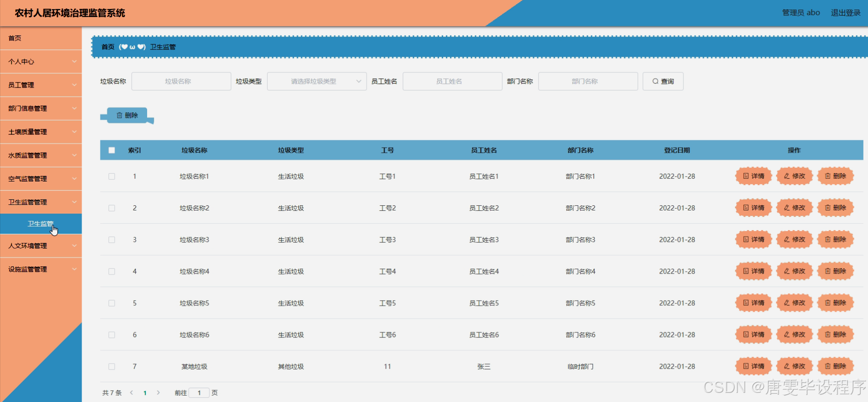Go to 首页 in the sidebar
Viewport: 868px width, 402px height.
[x=41, y=38]
